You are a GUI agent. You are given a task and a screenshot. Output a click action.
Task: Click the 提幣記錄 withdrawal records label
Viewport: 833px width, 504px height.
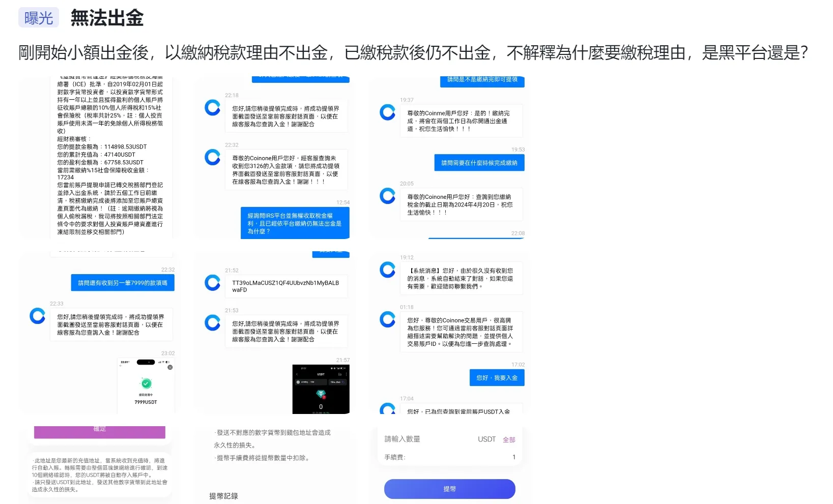(x=224, y=496)
